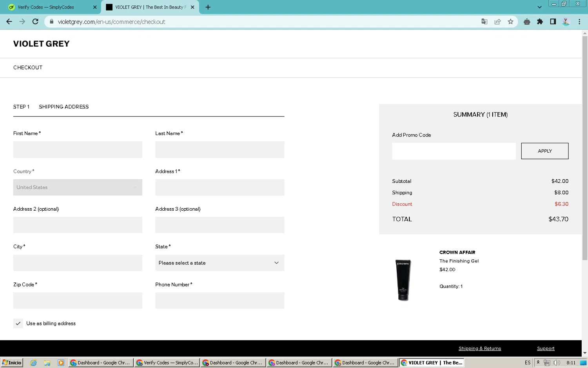Close the VIOLET GREY tab
Image resolution: width=588 pixels, height=368 pixels.
[x=192, y=7]
